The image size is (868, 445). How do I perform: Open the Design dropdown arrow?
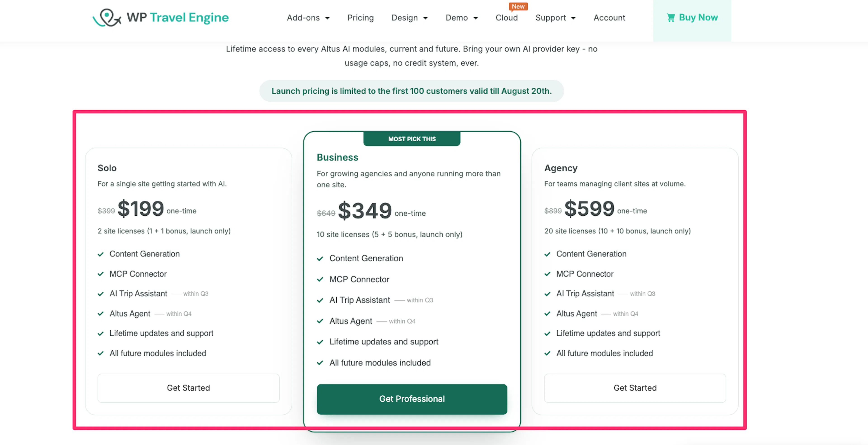pyautogui.click(x=425, y=18)
